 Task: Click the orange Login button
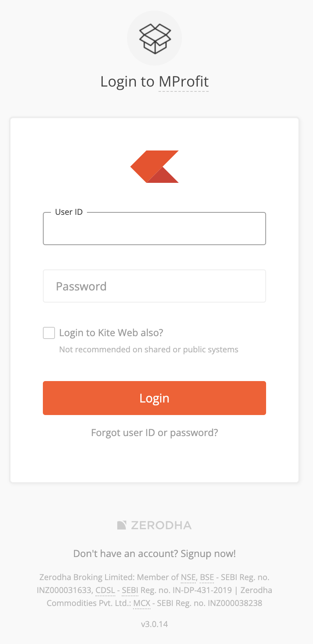pyautogui.click(x=154, y=398)
